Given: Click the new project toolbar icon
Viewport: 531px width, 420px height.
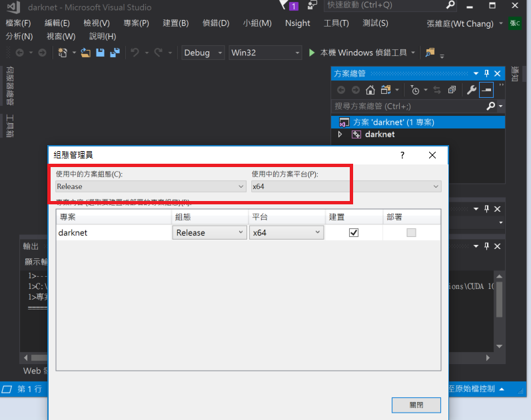Looking at the screenshot, I should coord(63,53).
